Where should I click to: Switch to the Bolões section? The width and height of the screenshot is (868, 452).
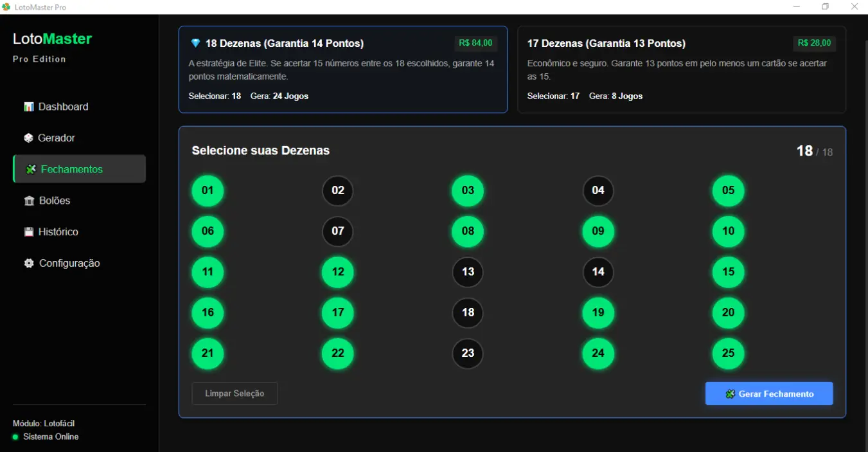[x=55, y=201]
